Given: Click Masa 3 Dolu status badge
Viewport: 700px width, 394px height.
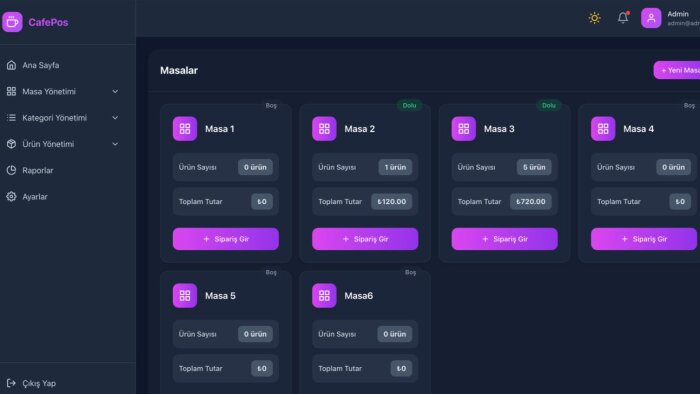Looking at the screenshot, I should pos(549,105).
